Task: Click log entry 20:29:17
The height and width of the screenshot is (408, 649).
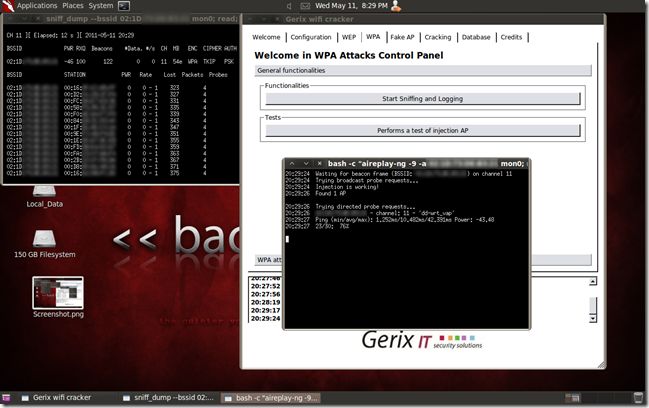Action: click(x=265, y=310)
